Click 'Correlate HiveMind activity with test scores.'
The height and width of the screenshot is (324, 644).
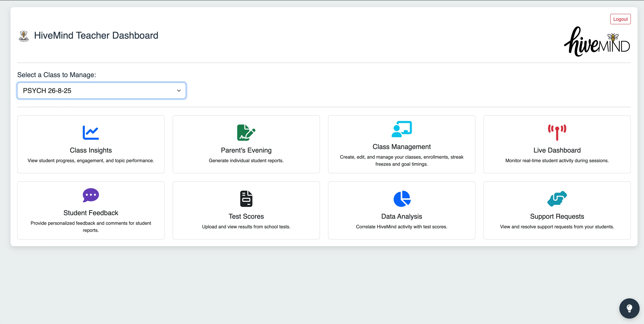(x=401, y=226)
